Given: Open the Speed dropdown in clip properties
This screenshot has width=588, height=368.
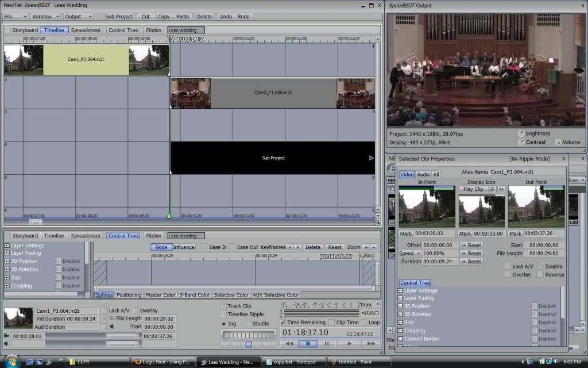Looking at the screenshot, I should [x=409, y=254].
